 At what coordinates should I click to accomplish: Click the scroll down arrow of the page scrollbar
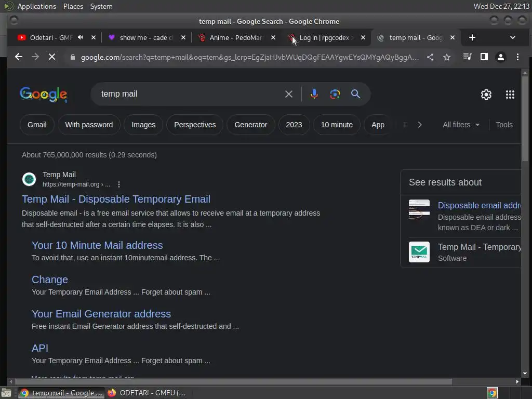pos(525,374)
